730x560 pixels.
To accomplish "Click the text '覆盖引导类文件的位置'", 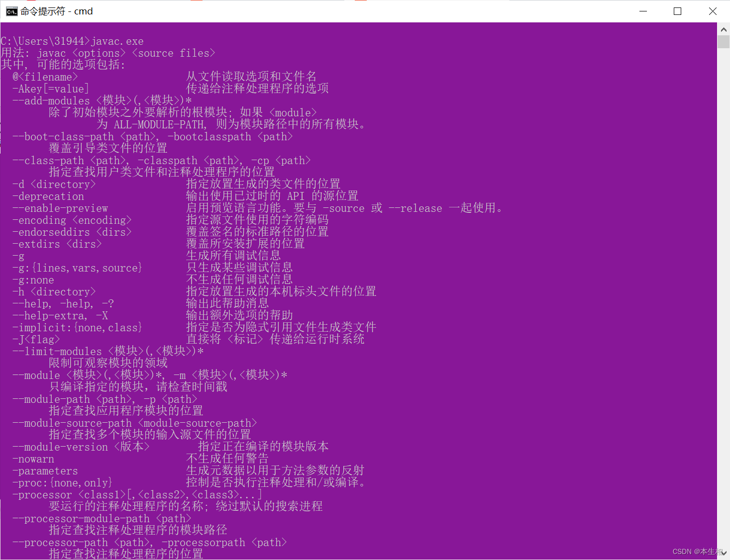I will point(108,148).
